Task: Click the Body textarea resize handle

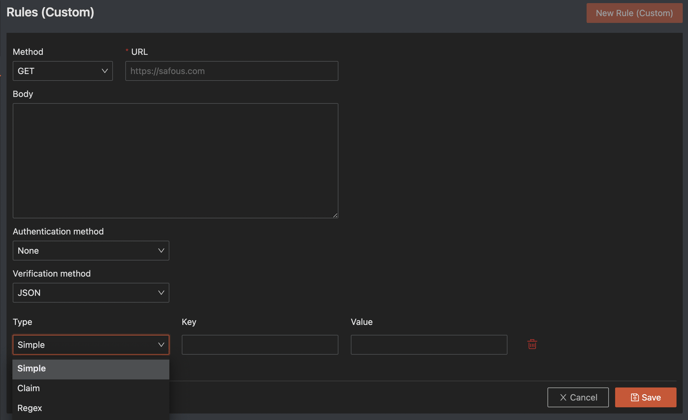Action: tap(335, 215)
